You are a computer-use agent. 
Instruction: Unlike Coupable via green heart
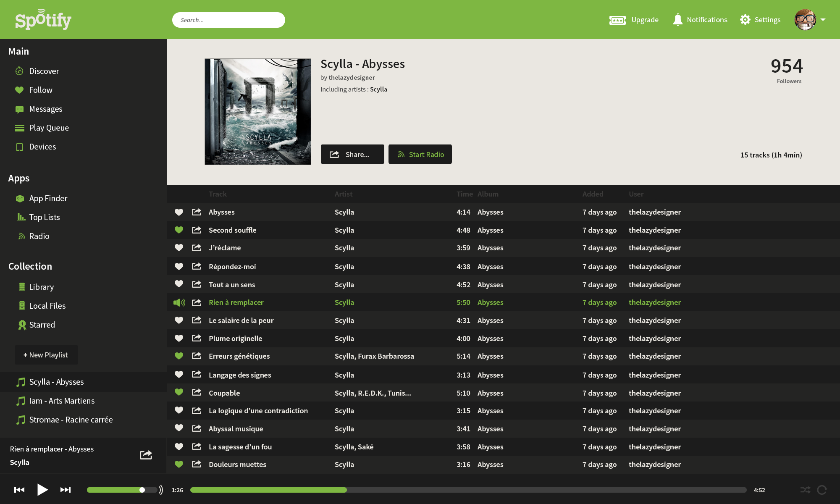(x=179, y=392)
